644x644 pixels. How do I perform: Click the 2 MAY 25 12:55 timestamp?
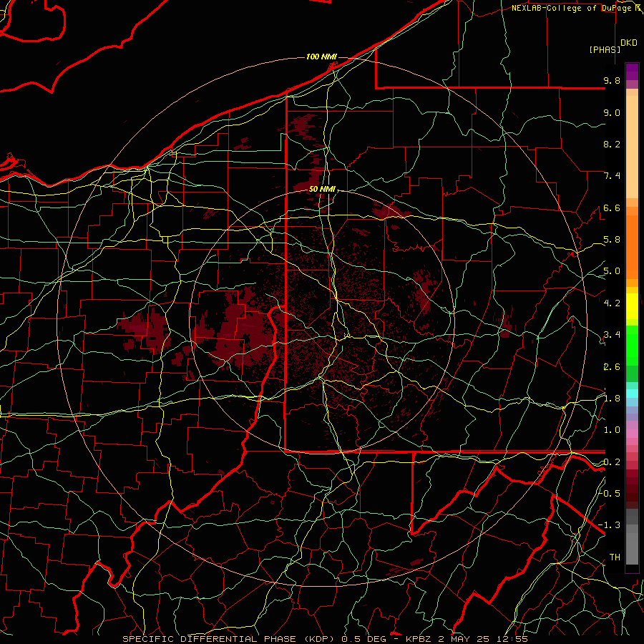(x=483, y=639)
